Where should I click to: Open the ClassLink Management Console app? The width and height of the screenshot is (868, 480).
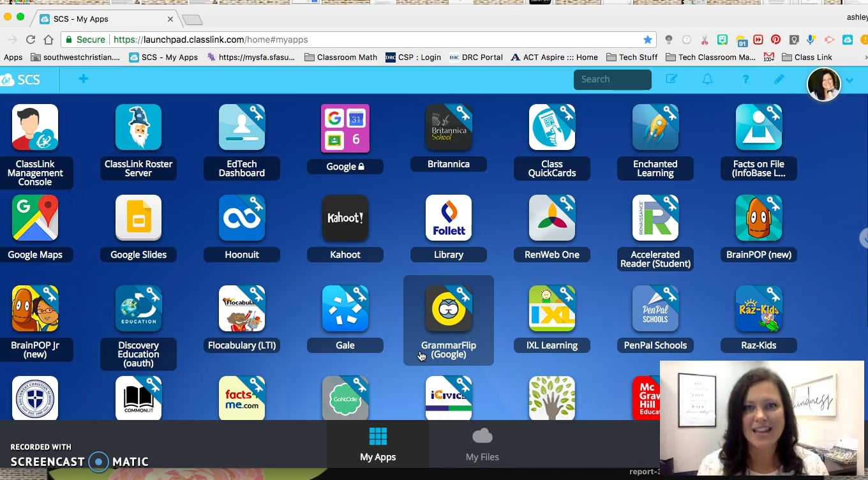[x=35, y=128]
